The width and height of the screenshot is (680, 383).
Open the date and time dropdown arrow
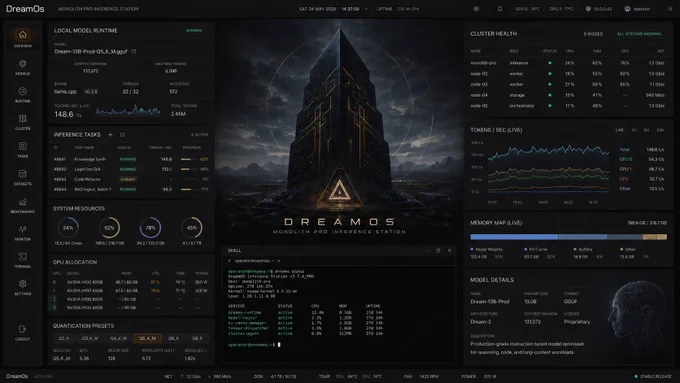(x=366, y=9)
